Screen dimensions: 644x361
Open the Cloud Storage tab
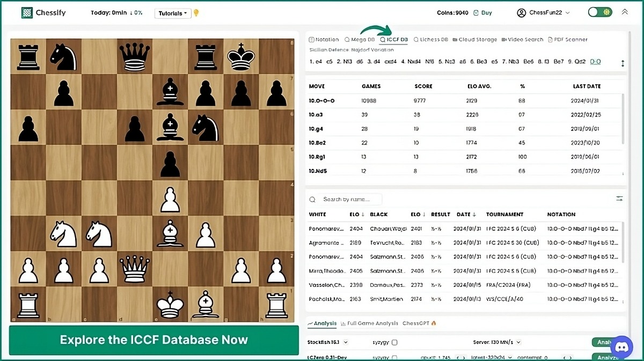pyautogui.click(x=474, y=40)
